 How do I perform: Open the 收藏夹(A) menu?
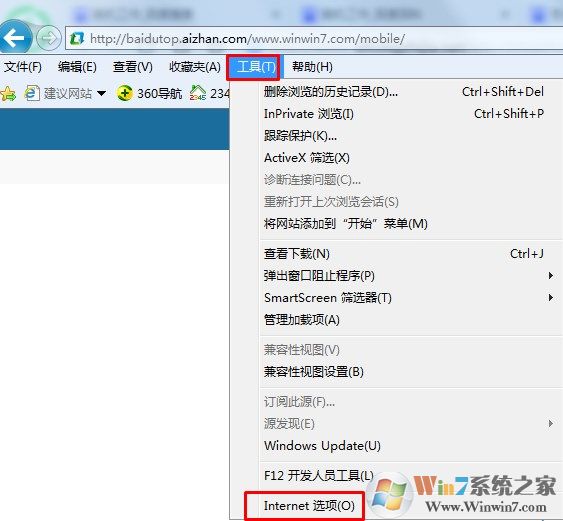click(195, 67)
